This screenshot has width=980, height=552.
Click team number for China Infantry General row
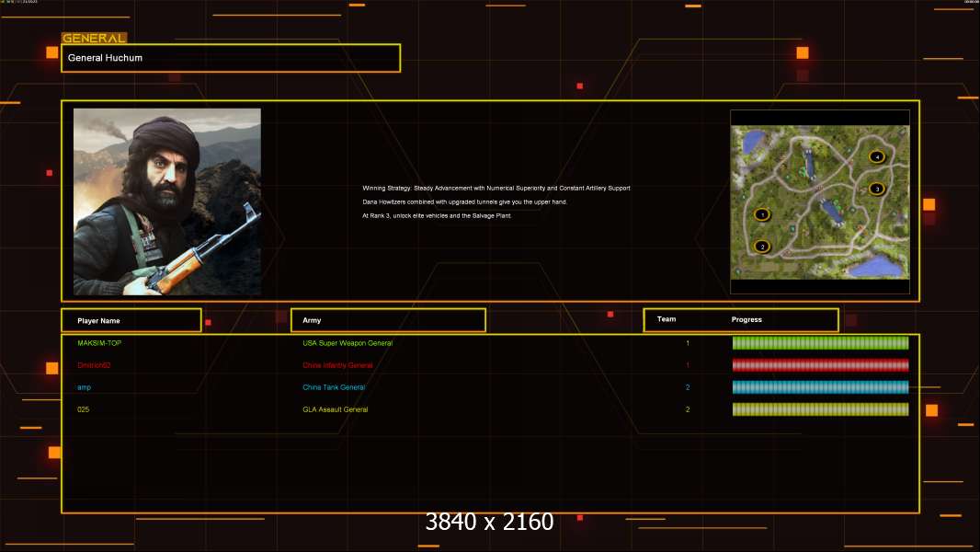688,365
